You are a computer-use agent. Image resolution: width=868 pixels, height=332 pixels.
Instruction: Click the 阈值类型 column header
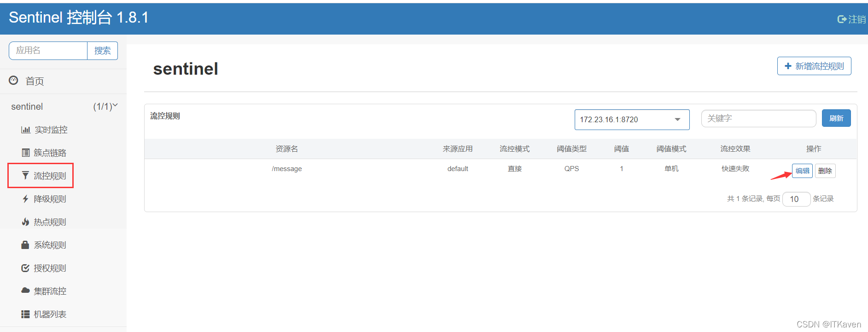pyautogui.click(x=571, y=149)
